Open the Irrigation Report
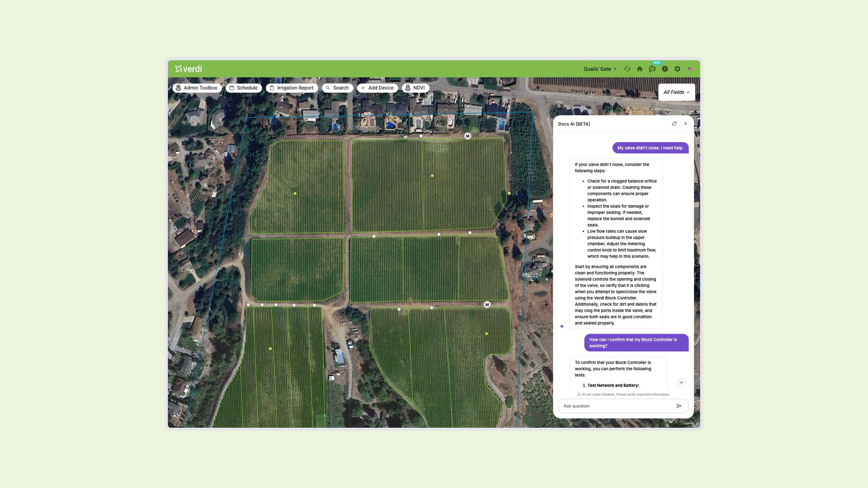 (x=292, y=88)
